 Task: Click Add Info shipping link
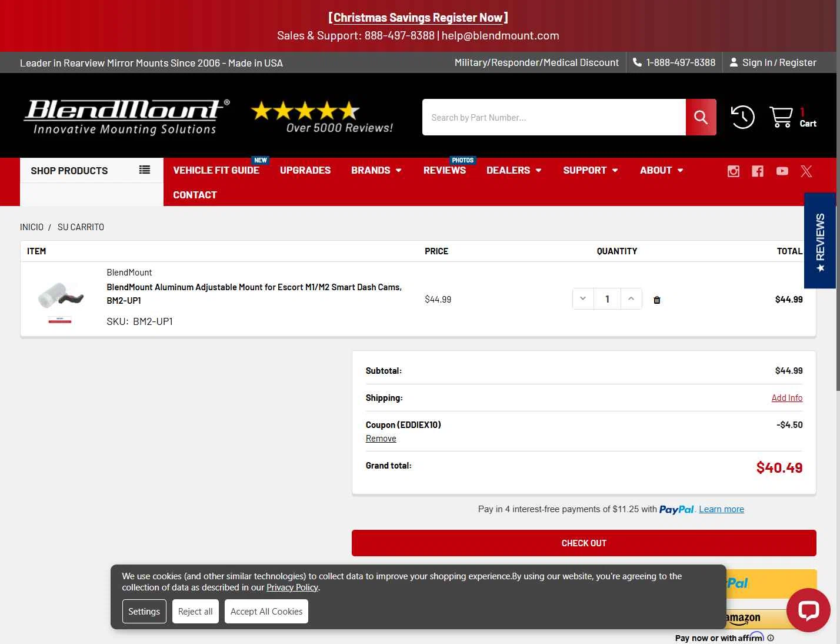(x=787, y=398)
